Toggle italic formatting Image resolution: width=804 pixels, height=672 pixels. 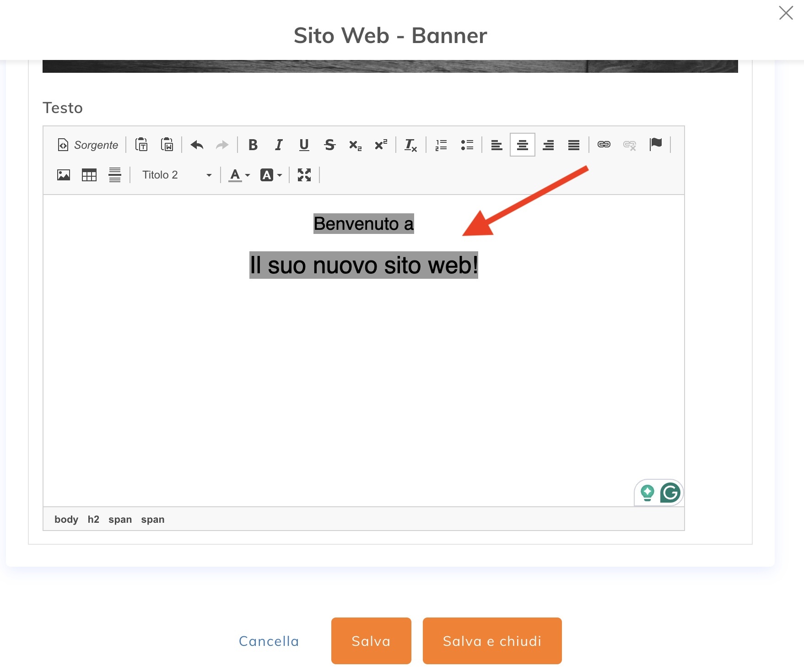tap(278, 145)
